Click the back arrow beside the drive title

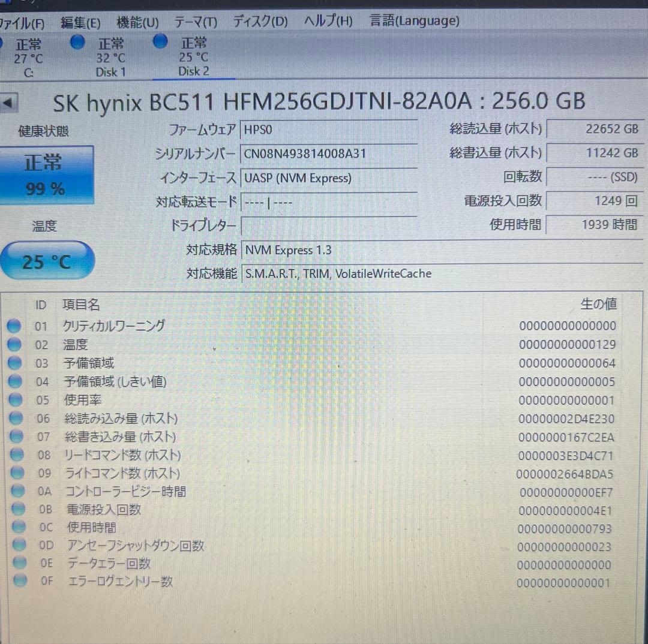[8, 101]
